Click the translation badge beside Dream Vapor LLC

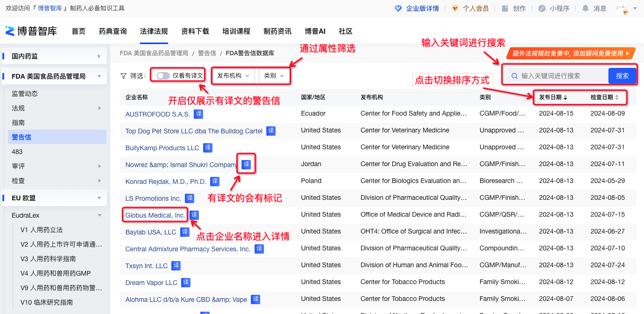186,283
